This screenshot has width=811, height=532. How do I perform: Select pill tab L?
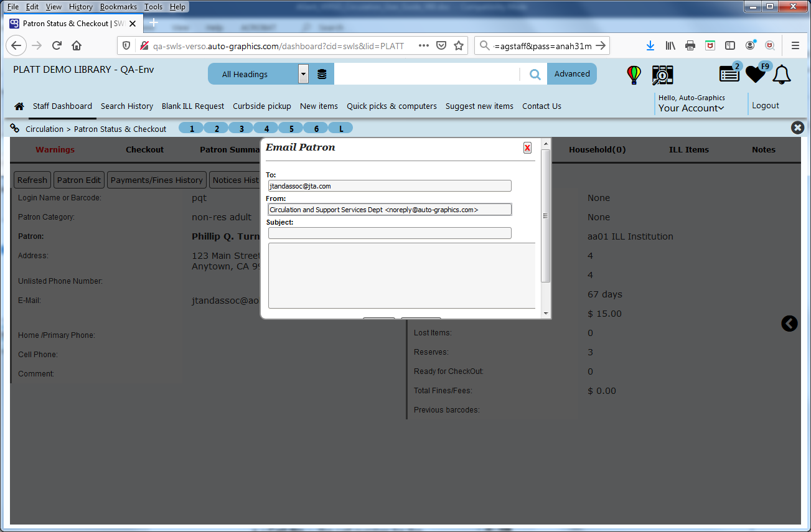(x=340, y=128)
